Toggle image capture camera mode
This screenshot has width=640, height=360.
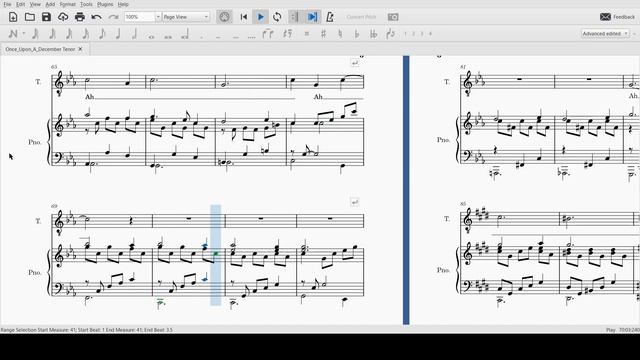click(393, 17)
